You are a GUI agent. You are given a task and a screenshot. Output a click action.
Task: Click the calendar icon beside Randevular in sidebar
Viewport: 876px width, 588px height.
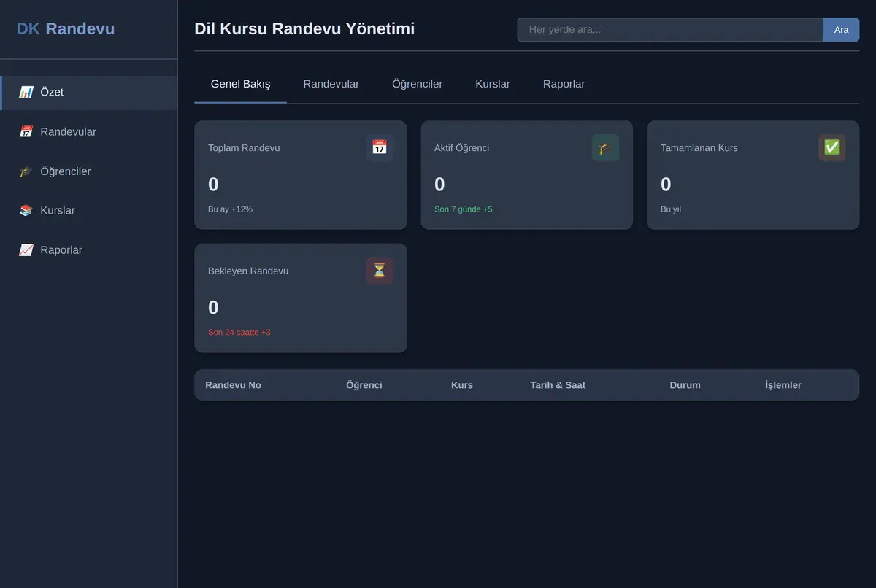point(26,132)
